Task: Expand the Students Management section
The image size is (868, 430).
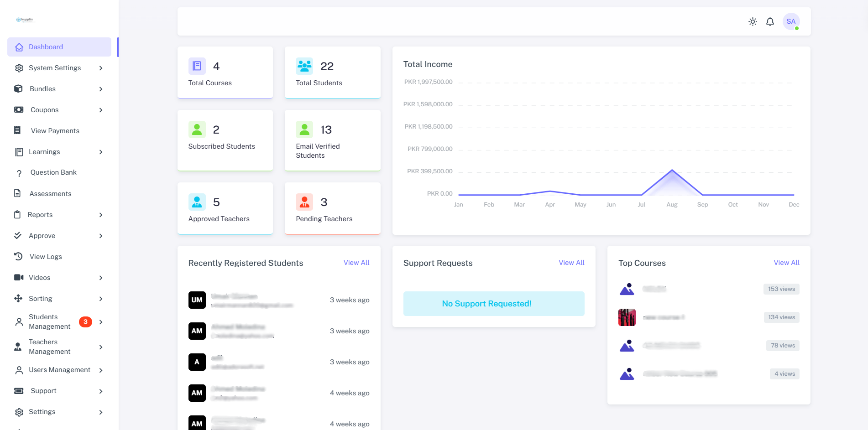Action: click(x=59, y=321)
